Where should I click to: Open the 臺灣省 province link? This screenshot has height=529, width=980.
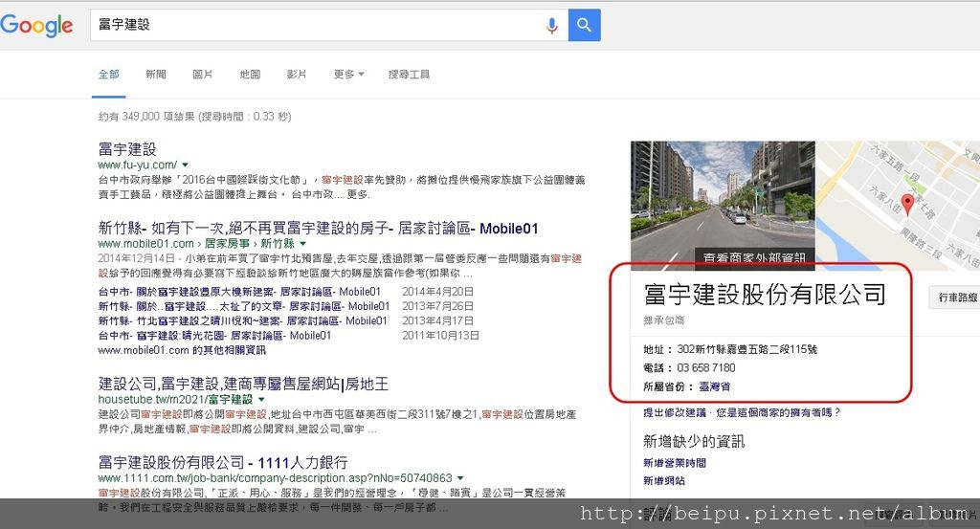(714, 386)
